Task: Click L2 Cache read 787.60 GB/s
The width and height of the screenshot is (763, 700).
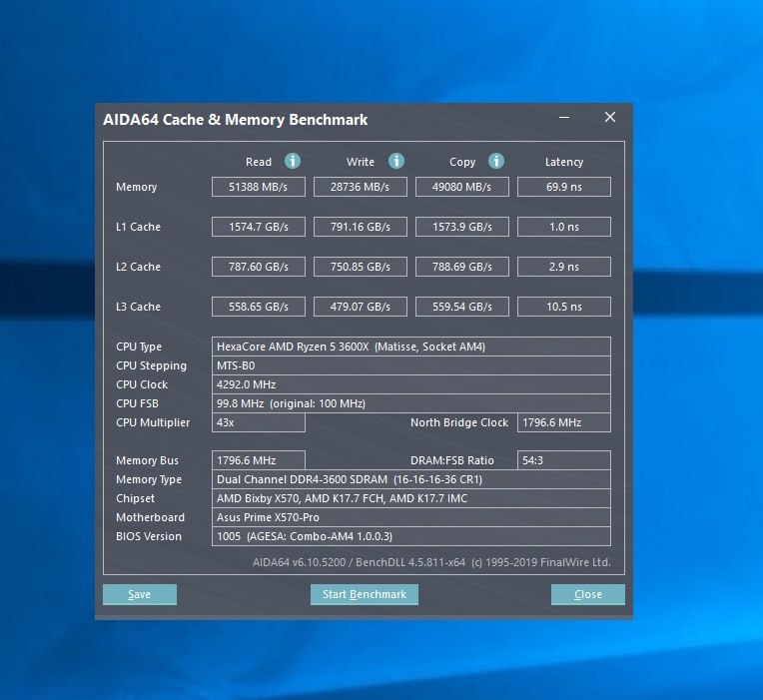Action: pyautogui.click(x=259, y=267)
